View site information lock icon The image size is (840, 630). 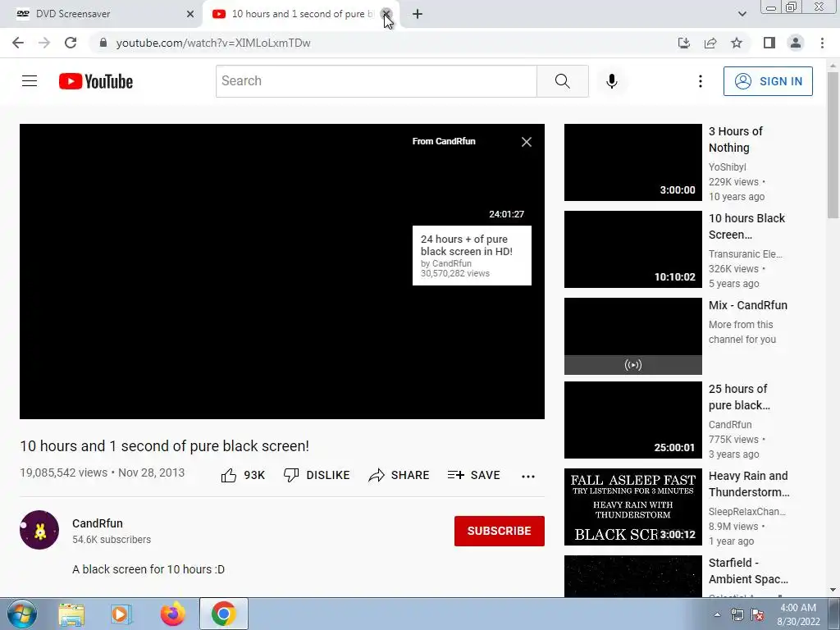coord(103,43)
